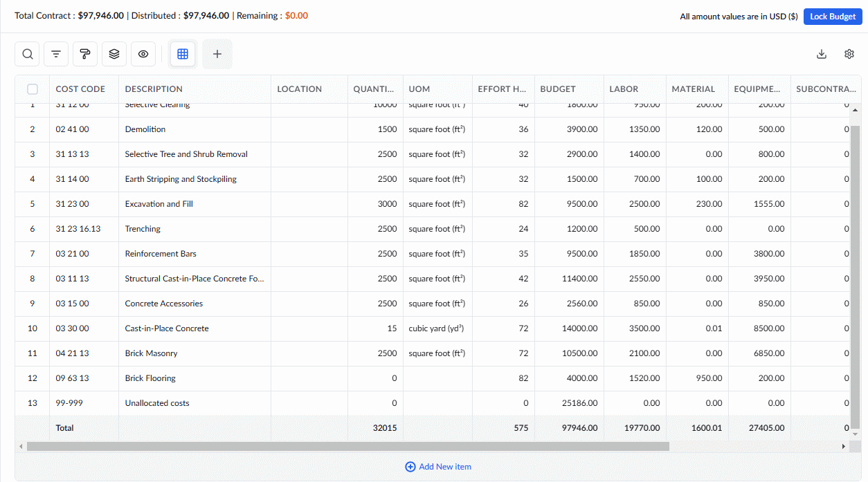Click the circled plus icon beside Add New item
The image size is (868, 482).
(410, 467)
